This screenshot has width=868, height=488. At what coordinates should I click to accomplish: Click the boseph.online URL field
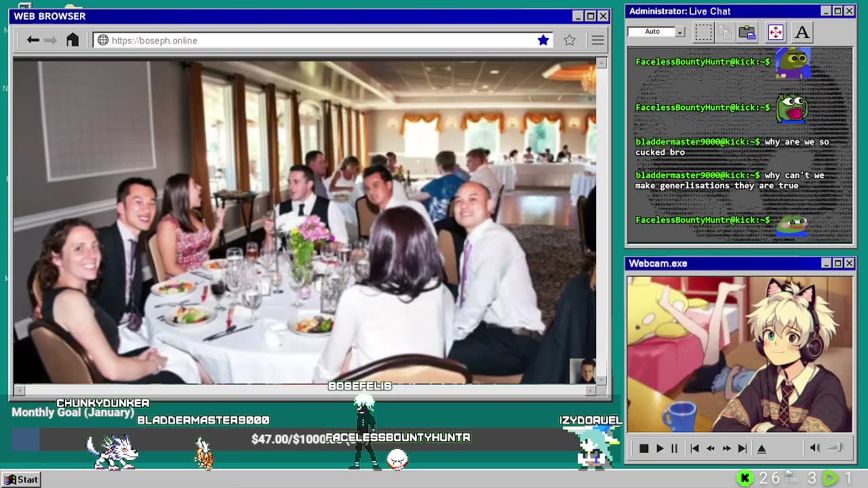[x=322, y=41]
